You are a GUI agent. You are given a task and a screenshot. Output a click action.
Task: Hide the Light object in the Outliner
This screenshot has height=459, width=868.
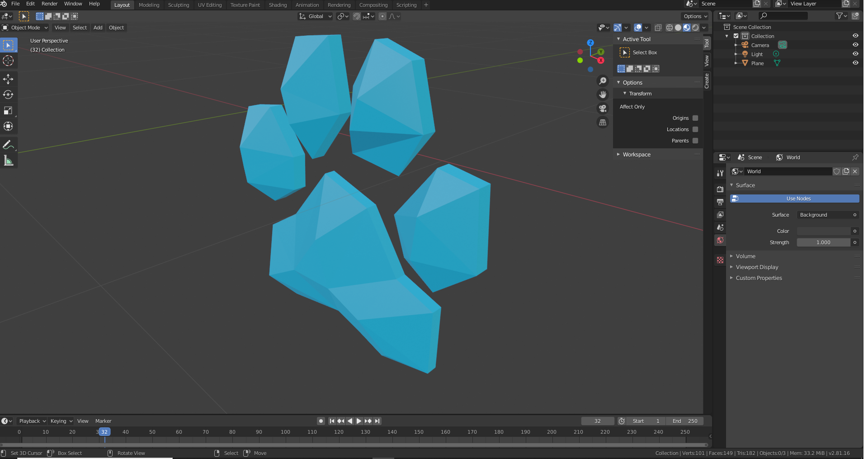coord(856,53)
